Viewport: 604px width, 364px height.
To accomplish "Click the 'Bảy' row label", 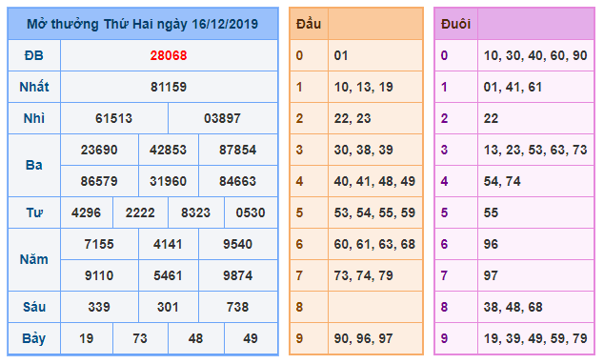I will point(34,338).
